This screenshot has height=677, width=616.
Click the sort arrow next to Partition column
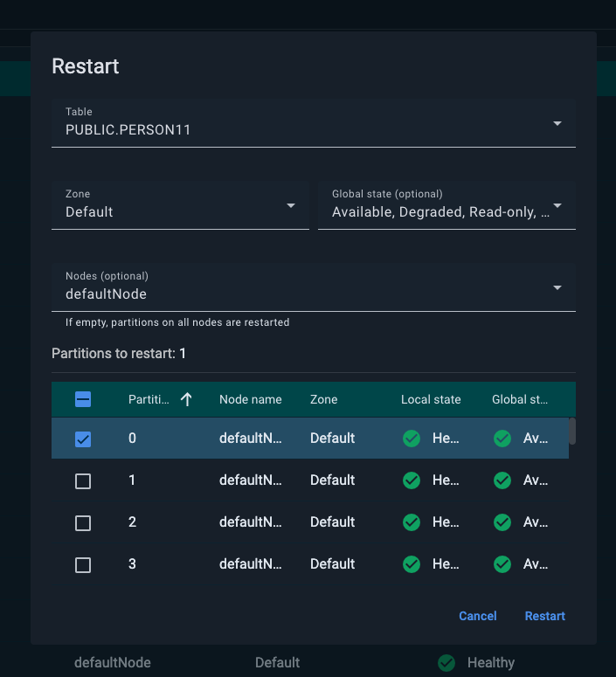click(186, 399)
